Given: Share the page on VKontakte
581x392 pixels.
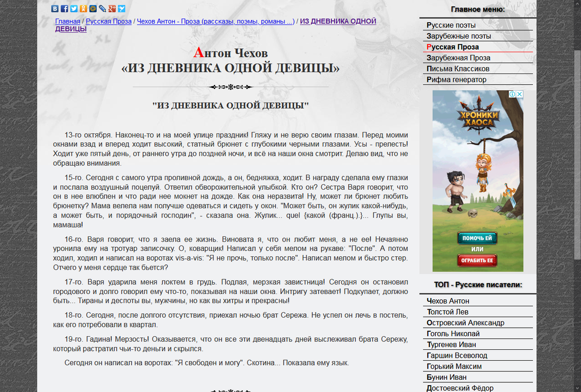Looking at the screenshot, I should coord(55,8).
